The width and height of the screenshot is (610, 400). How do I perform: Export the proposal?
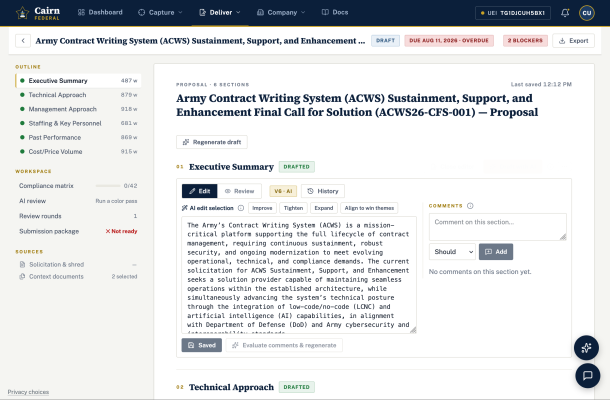click(x=573, y=40)
